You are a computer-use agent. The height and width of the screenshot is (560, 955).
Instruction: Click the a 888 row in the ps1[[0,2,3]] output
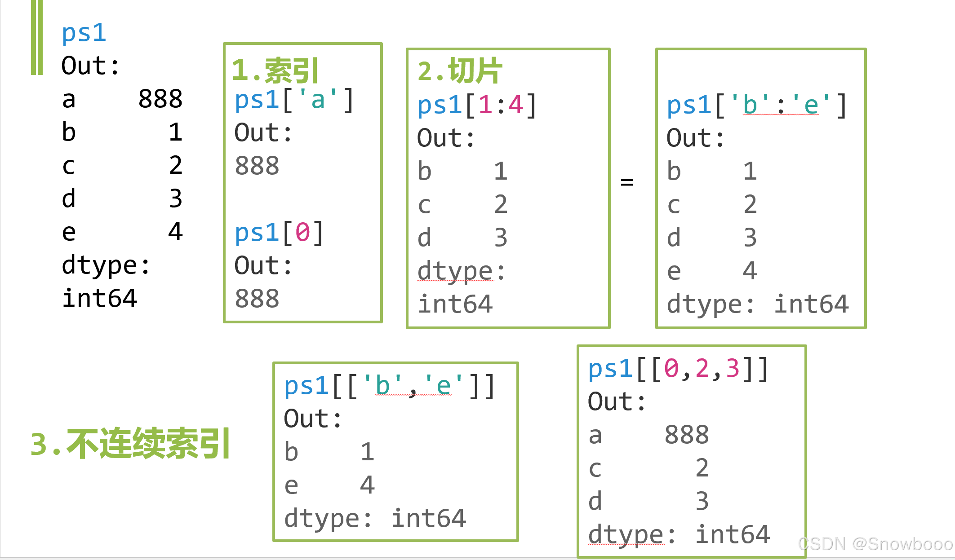coord(649,435)
